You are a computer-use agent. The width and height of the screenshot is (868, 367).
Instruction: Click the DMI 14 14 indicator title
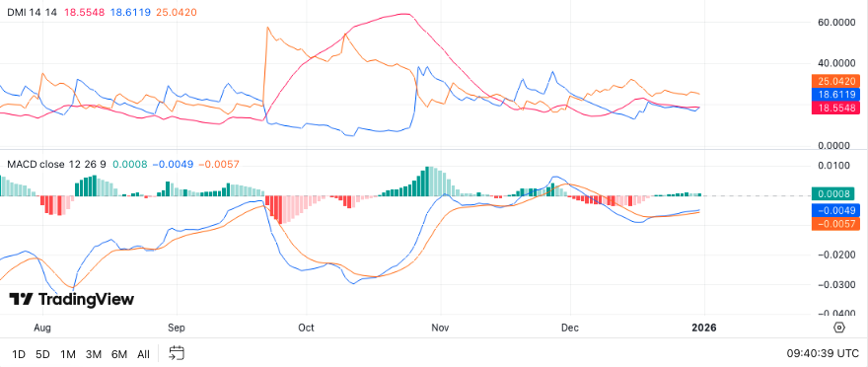[x=32, y=12]
